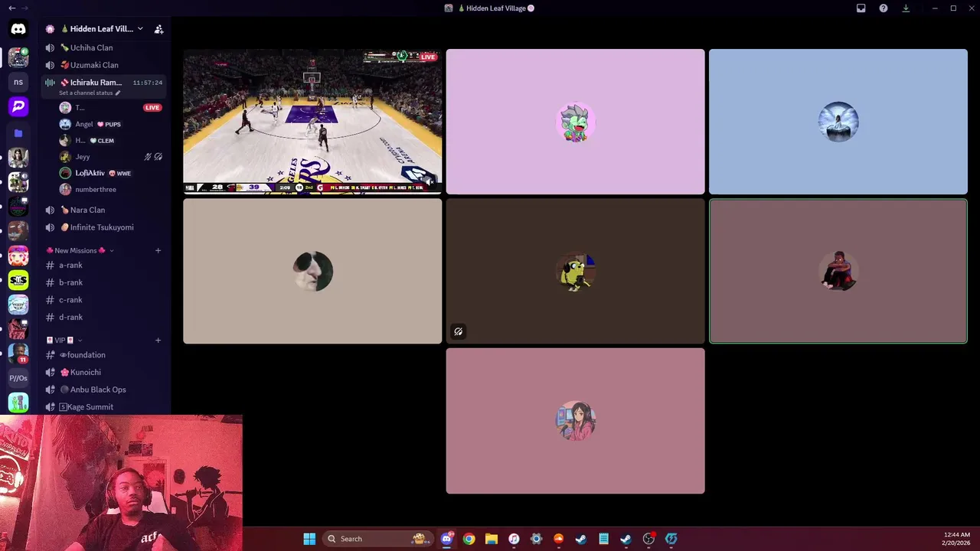Open Discord inbox icon in title bar
Screen dimensions: 980x551
tap(861, 8)
